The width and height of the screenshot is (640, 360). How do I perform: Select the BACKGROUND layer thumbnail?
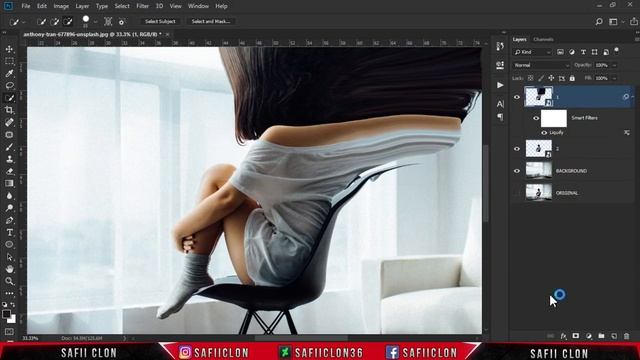[539, 171]
